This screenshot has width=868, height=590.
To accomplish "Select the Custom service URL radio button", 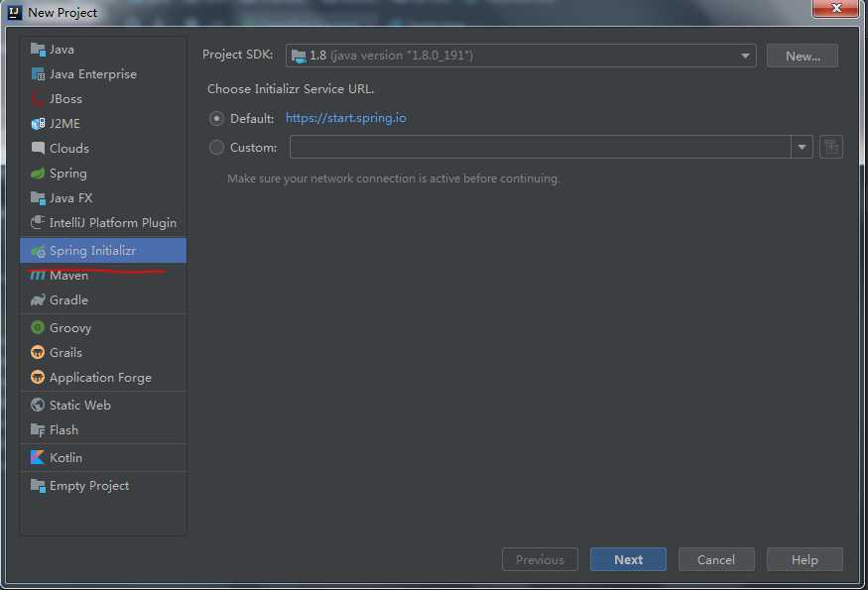I will [216, 147].
